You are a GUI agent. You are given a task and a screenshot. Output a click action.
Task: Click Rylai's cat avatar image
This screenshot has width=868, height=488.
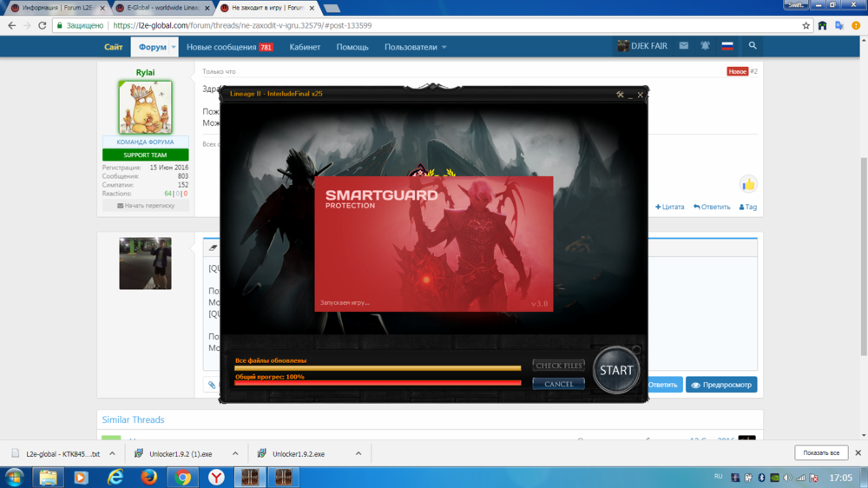[145, 107]
